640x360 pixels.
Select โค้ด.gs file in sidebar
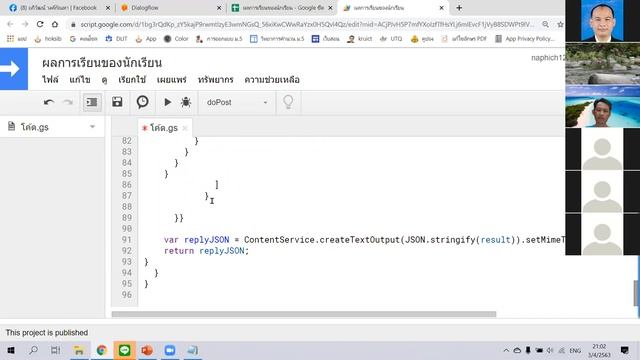(x=35, y=127)
